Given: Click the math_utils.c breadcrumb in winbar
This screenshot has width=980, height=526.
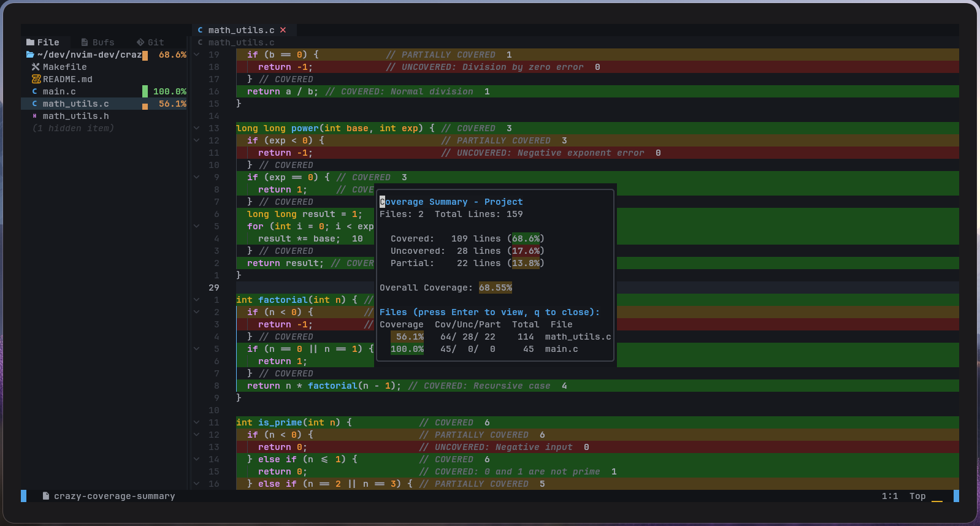Looking at the screenshot, I should click(241, 42).
